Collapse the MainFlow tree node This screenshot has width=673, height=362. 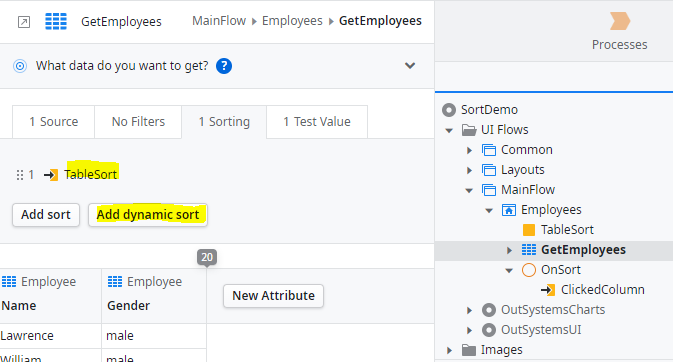point(469,190)
